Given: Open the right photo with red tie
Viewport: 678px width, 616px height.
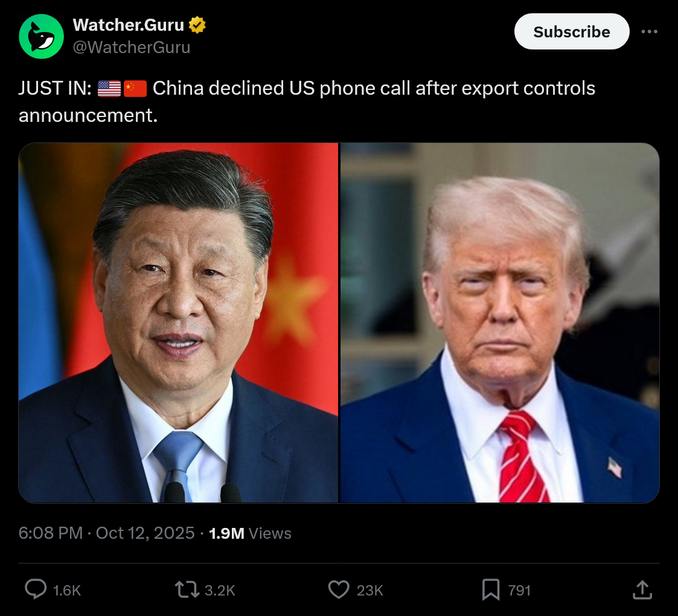Looking at the screenshot, I should (x=500, y=323).
